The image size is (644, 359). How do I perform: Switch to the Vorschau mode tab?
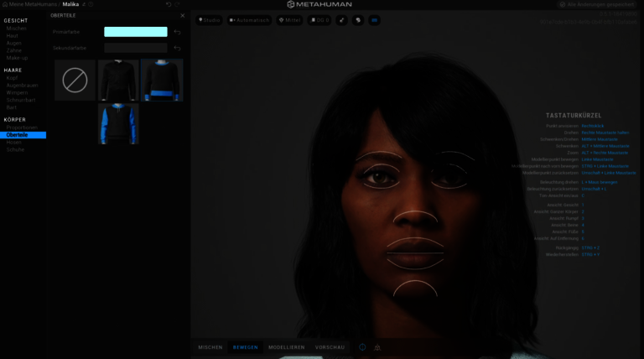pos(330,347)
